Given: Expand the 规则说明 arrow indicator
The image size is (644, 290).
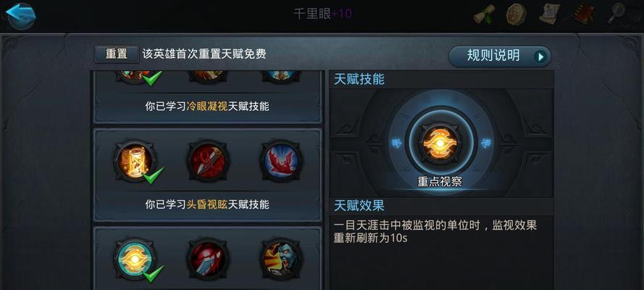Looking at the screenshot, I should [x=541, y=57].
